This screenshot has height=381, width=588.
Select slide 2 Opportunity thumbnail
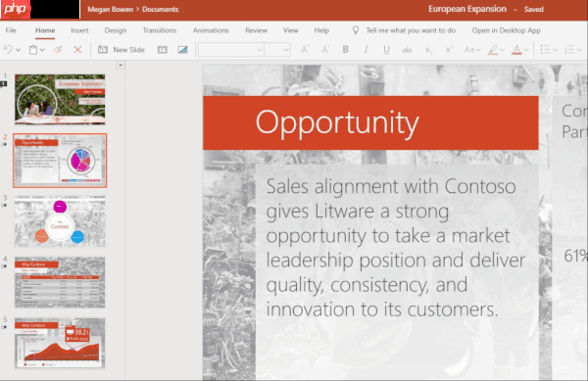(60, 161)
